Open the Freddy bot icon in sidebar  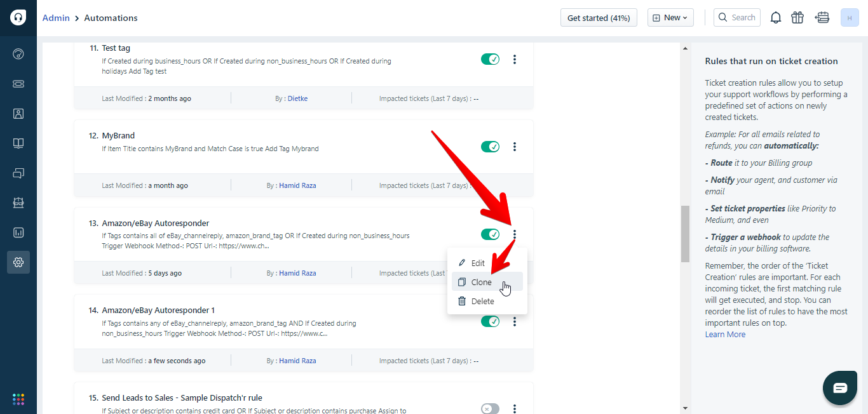click(18, 203)
